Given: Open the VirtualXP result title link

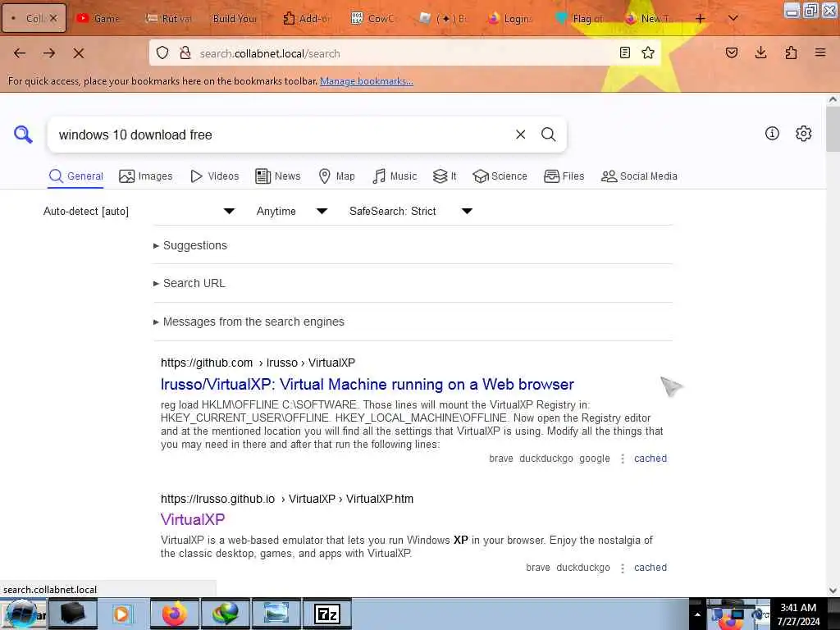Looking at the screenshot, I should (x=193, y=519).
